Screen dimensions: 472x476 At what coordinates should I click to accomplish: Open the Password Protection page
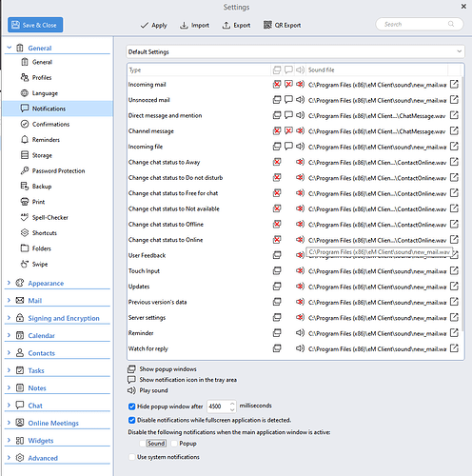58,170
